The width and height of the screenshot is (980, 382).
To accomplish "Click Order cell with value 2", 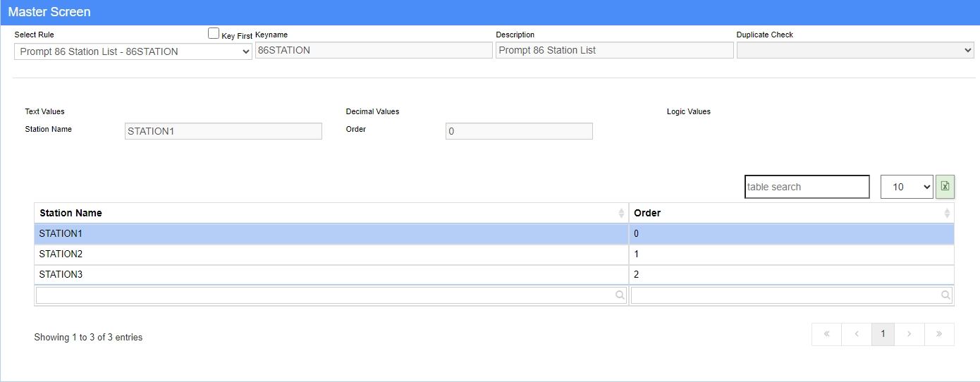I will click(791, 275).
